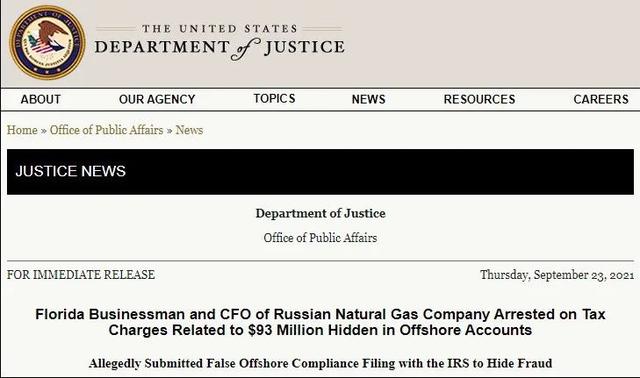Click "THE UNITED STATES" text in header
Image resolution: width=640 pixels, height=378 pixels.
pos(220,29)
